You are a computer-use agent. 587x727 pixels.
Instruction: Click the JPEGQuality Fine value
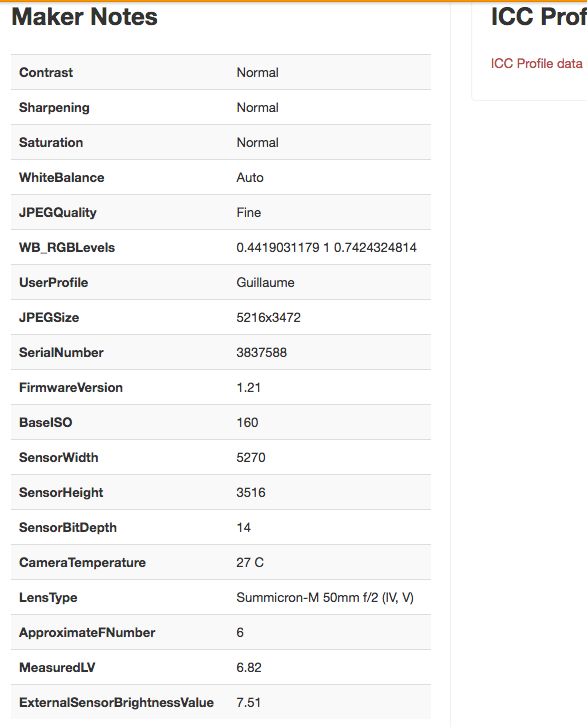click(249, 213)
